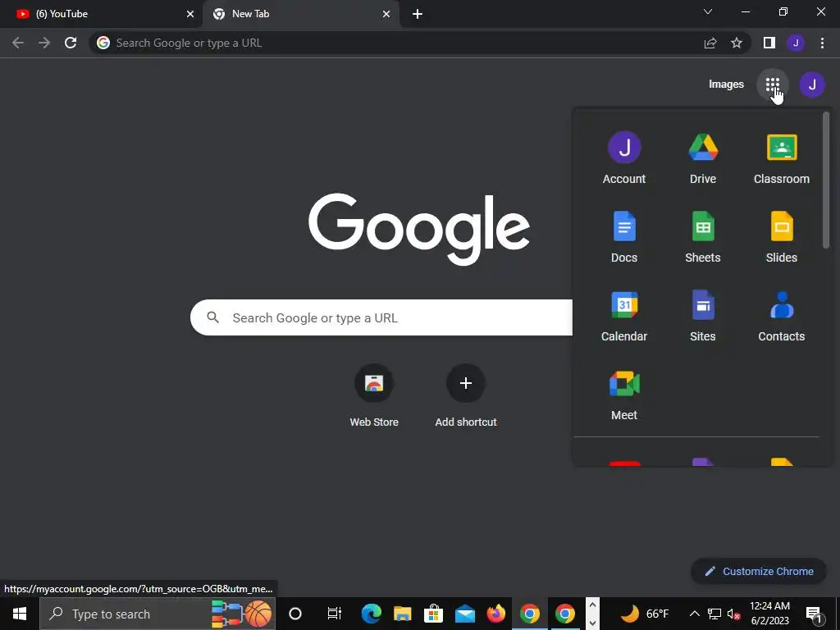Screen dimensions: 840x630
Task: Open Google Sheets app
Action: click(x=703, y=237)
